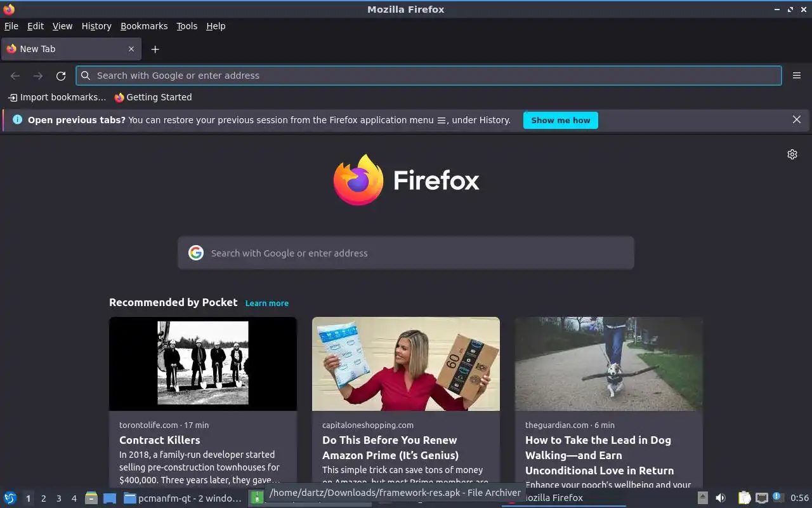Switch to File Archiver taskbar item
This screenshot has width=812, height=508.
pos(256,498)
